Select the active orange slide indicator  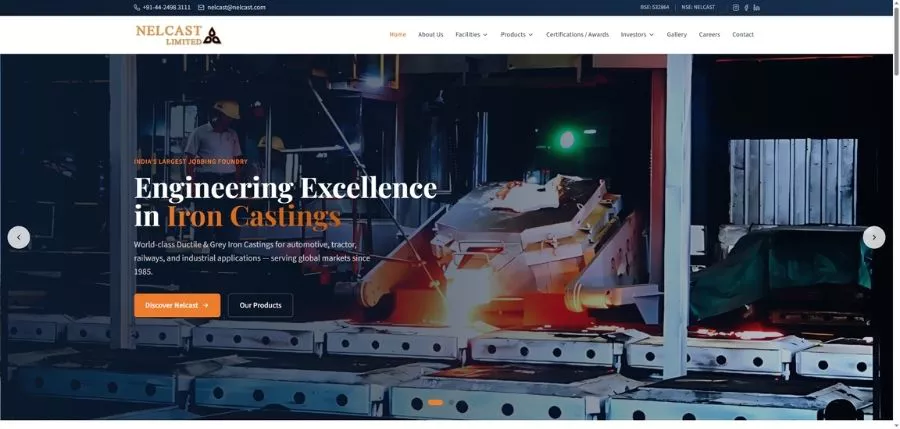(x=436, y=403)
